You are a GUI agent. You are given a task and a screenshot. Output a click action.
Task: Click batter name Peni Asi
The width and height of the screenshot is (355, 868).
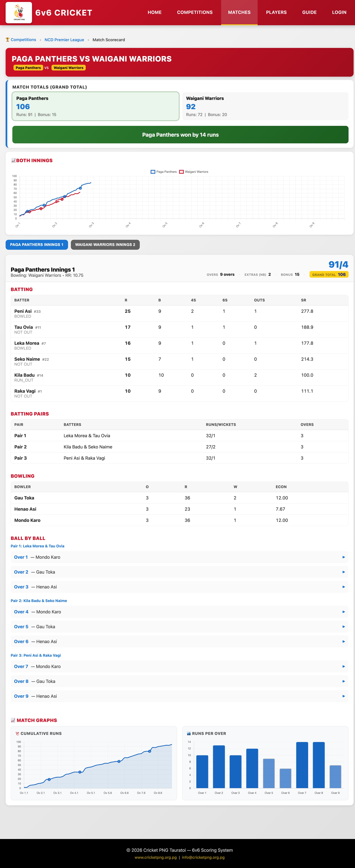(x=23, y=311)
